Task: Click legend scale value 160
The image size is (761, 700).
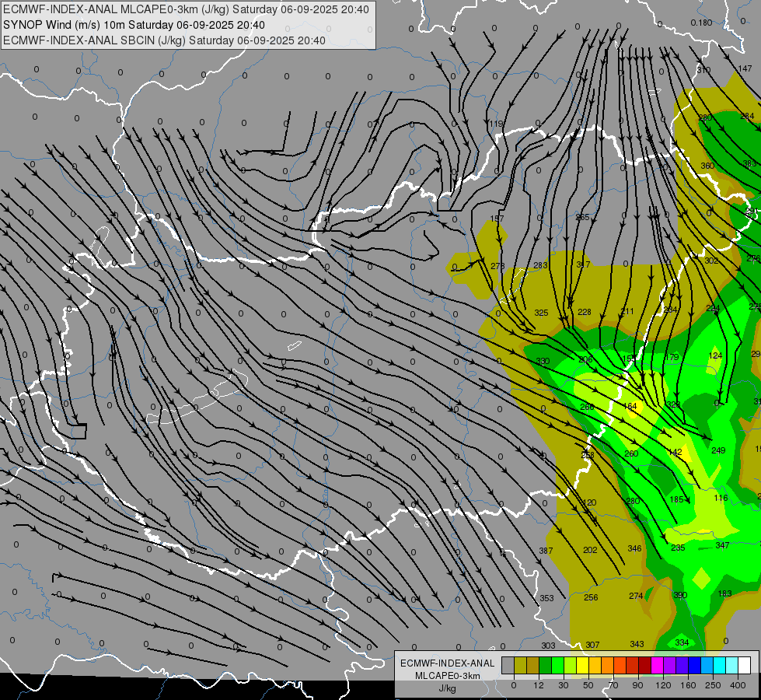Action: click(688, 685)
